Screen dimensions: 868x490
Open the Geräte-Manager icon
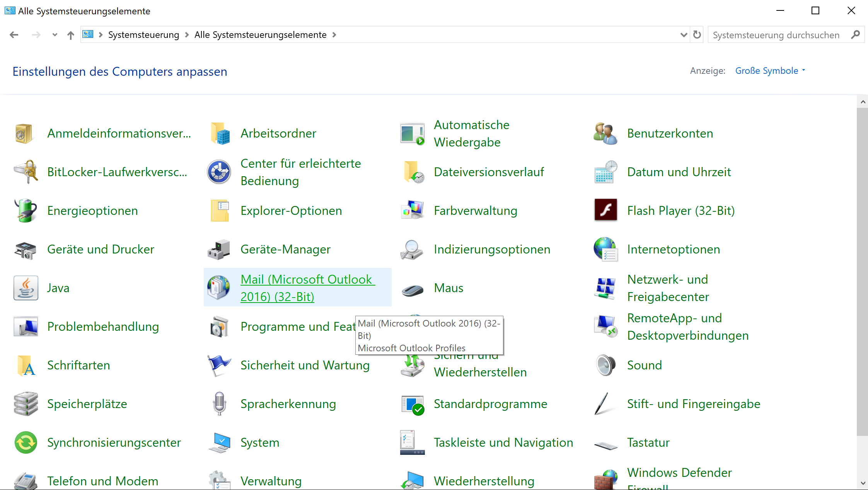(x=219, y=249)
